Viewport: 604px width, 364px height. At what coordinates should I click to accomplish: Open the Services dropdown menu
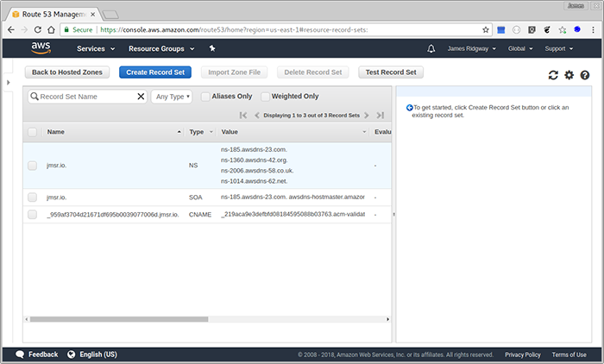[96, 48]
